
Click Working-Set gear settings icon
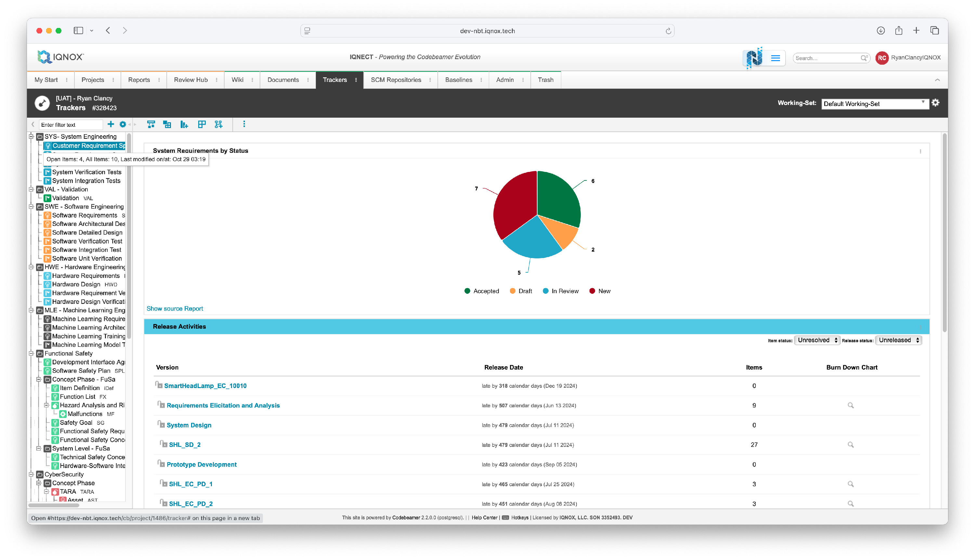tap(935, 103)
